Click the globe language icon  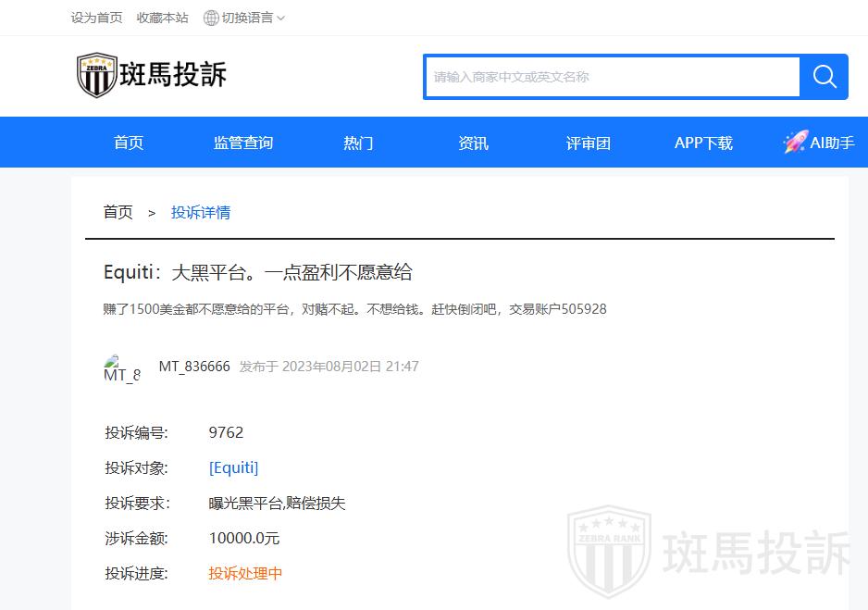[x=211, y=18]
